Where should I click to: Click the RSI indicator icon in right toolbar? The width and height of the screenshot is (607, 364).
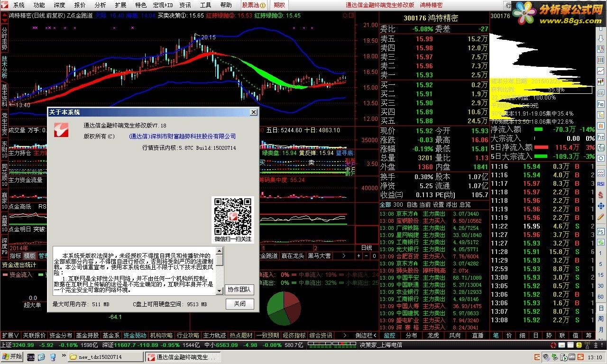pyautogui.click(x=601, y=184)
